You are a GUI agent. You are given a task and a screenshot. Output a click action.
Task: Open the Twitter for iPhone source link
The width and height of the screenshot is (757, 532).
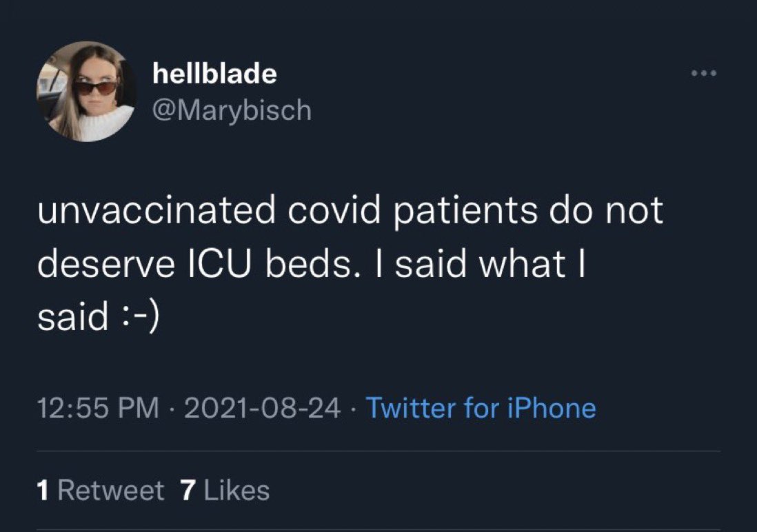point(481,407)
